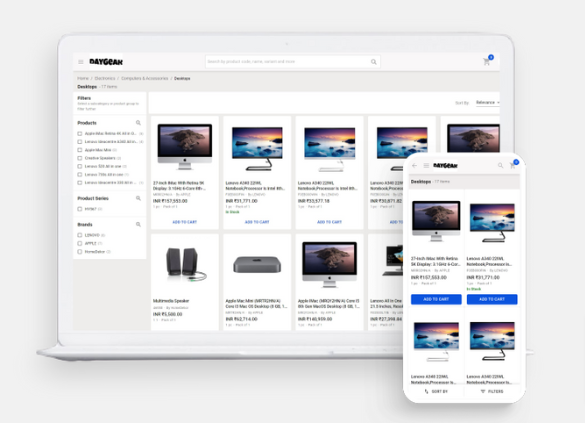Add the 27-inch iMac to cart on laptop
Image resolution: width=585 pixels, height=423 pixels.
coord(185,222)
